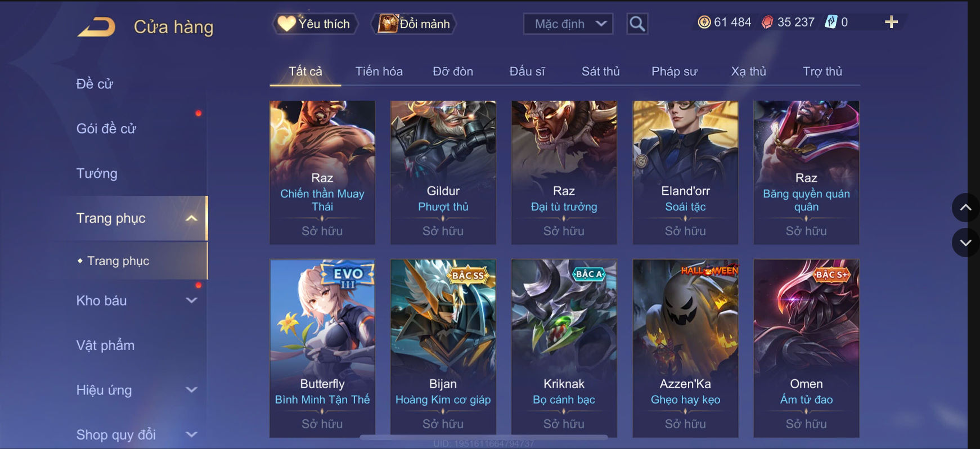Collapse the Trang phục sidebar section

pos(191,218)
